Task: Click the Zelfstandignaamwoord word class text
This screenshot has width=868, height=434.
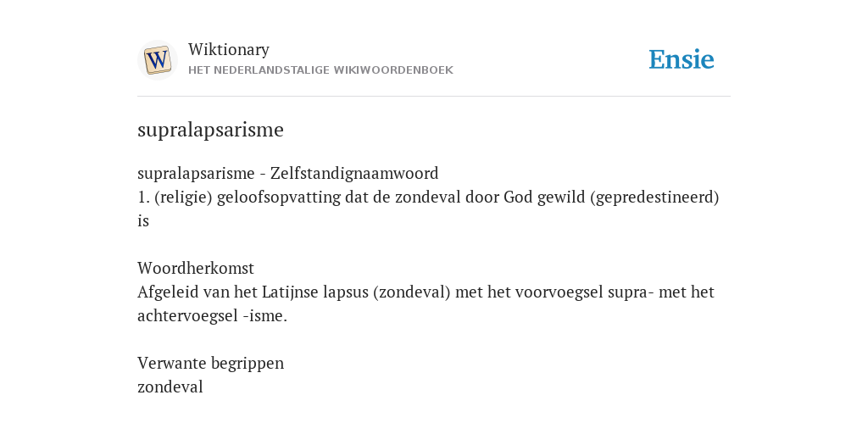Action: 354,173
